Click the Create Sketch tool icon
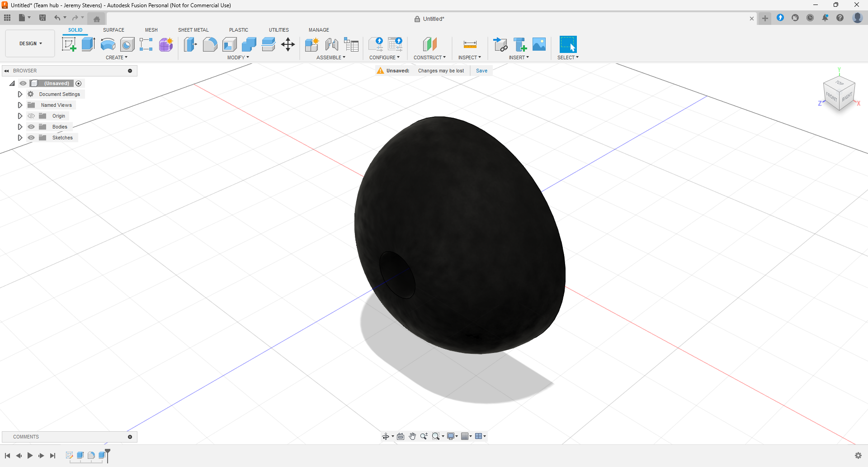This screenshot has width=868, height=467. (69, 44)
